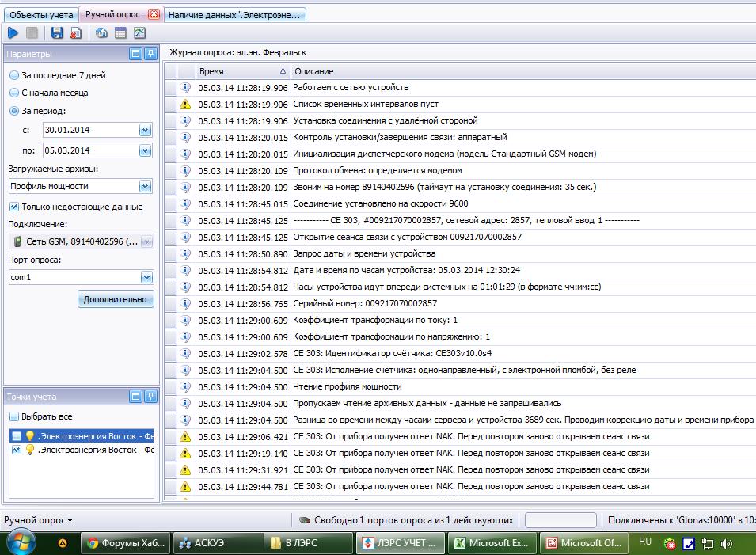
Task: Click warning icon at 11:29:44.781 NAK row
Action: [185, 487]
